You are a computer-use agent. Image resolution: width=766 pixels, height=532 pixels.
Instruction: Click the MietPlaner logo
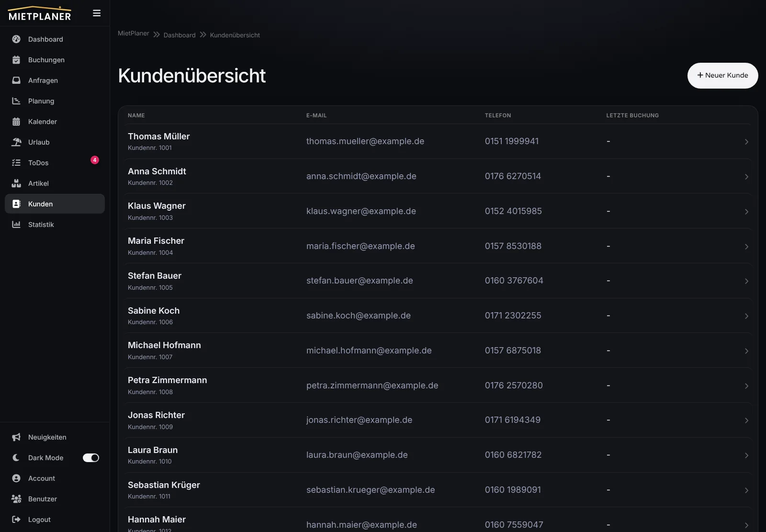40,13
